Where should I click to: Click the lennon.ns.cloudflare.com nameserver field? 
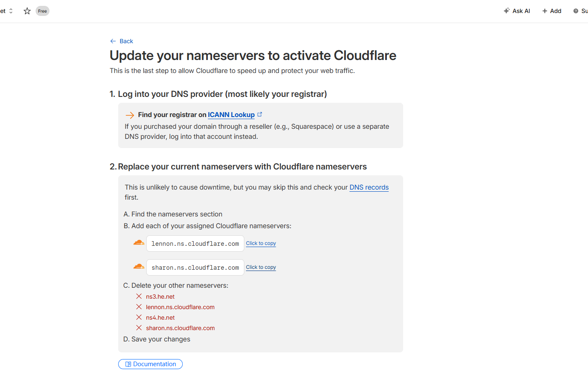pos(195,244)
